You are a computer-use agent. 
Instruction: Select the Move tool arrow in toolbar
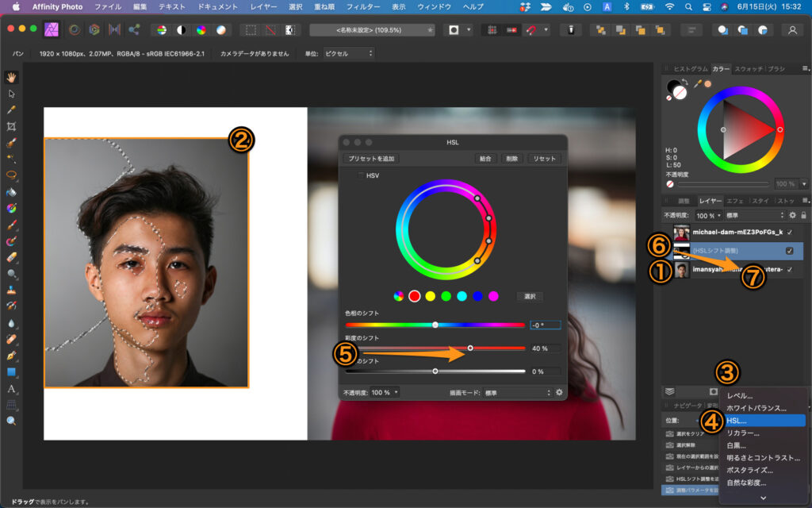12,94
